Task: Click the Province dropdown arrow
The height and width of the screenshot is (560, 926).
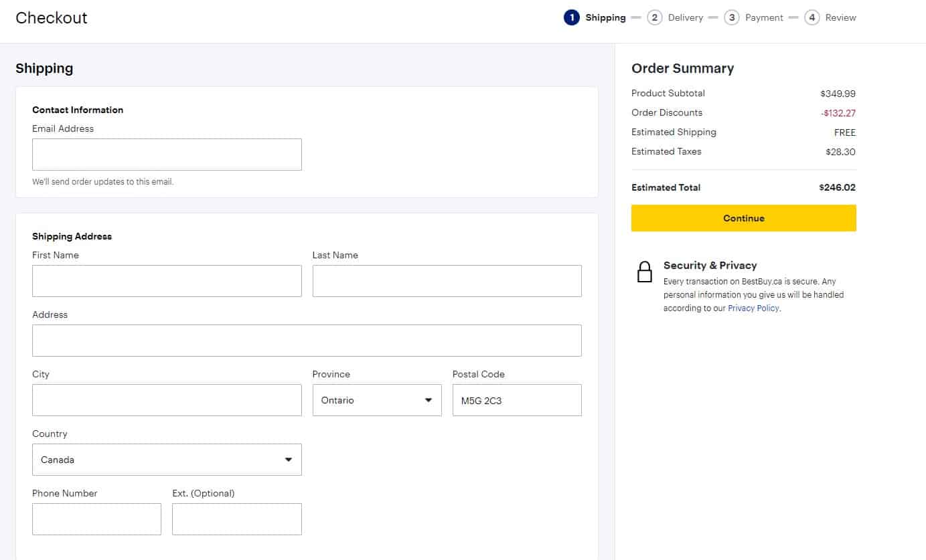Action: [x=429, y=400]
